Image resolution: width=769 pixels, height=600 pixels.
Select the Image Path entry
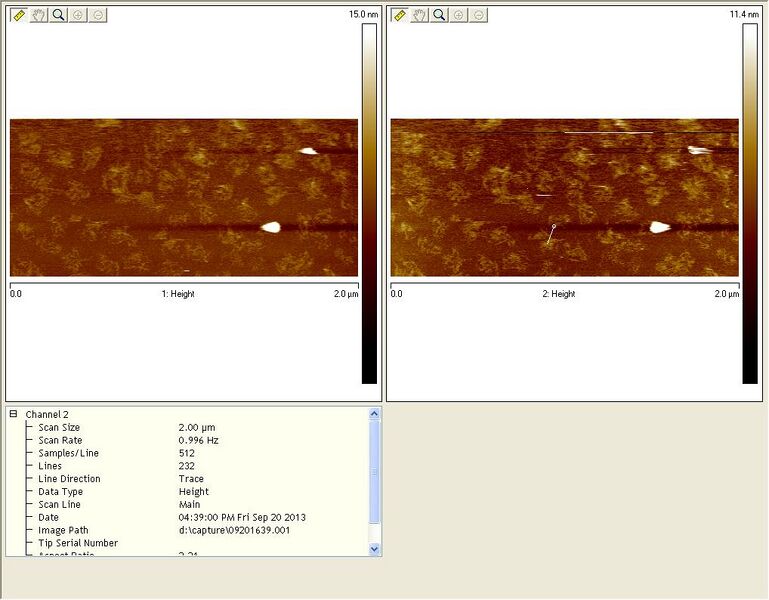click(63, 530)
